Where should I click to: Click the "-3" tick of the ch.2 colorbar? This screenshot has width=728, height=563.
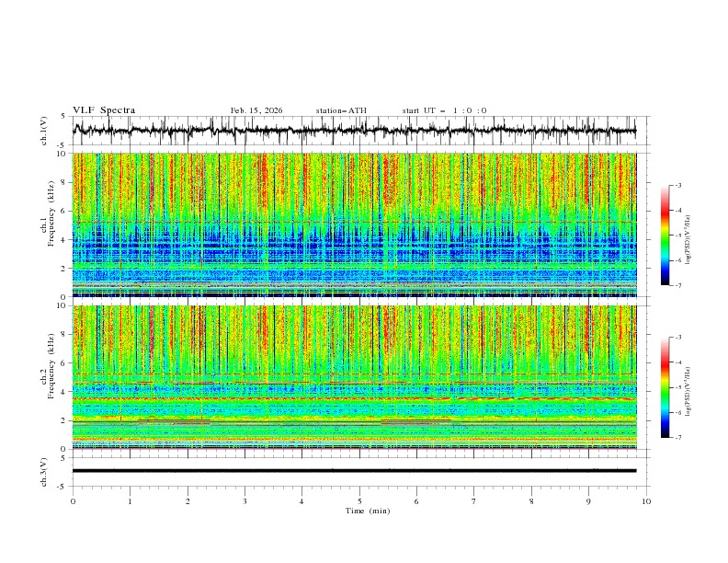[x=677, y=338]
